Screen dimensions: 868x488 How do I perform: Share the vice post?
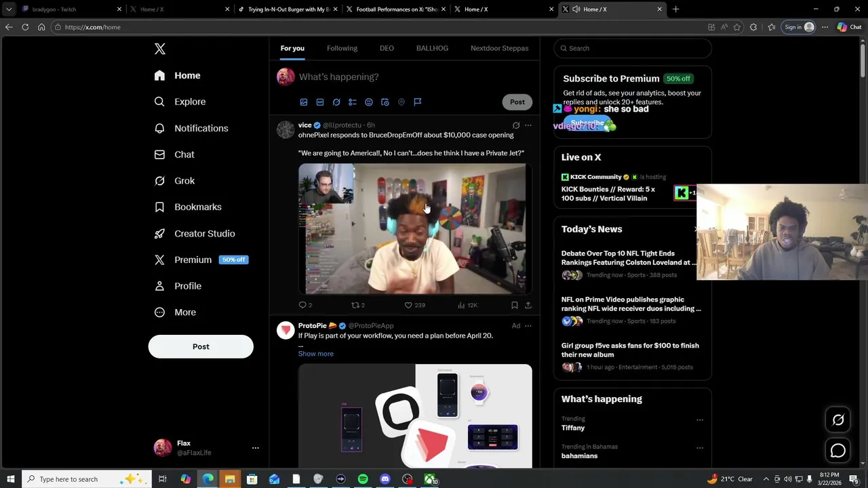click(x=528, y=306)
